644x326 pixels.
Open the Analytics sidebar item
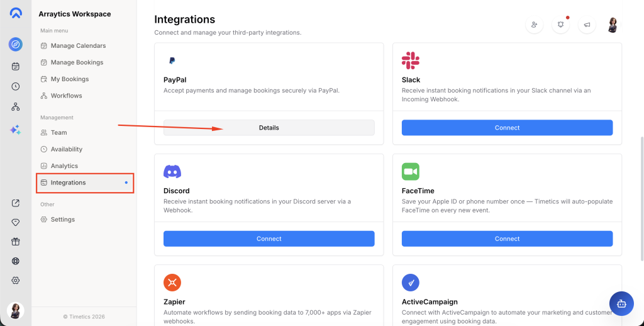[x=64, y=166]
